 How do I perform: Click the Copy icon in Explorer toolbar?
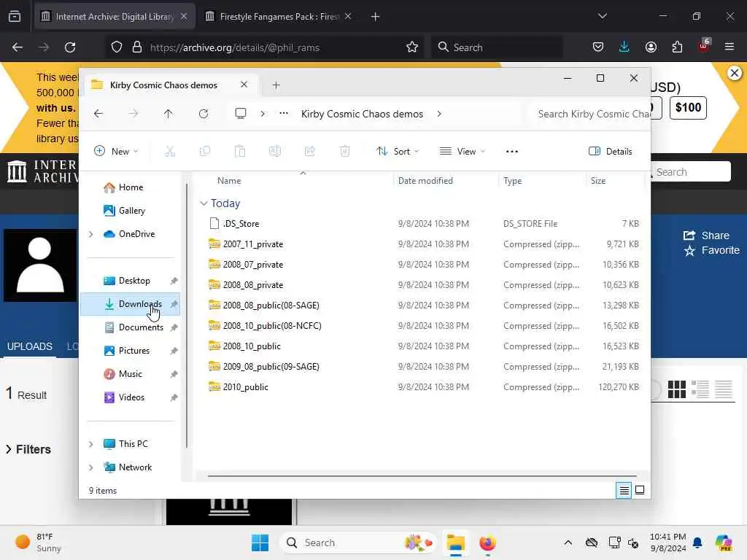[205, 152]
